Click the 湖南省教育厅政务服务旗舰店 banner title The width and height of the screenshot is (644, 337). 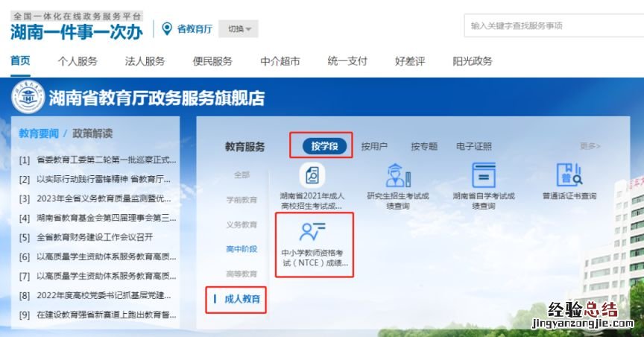tap(157, 98)
